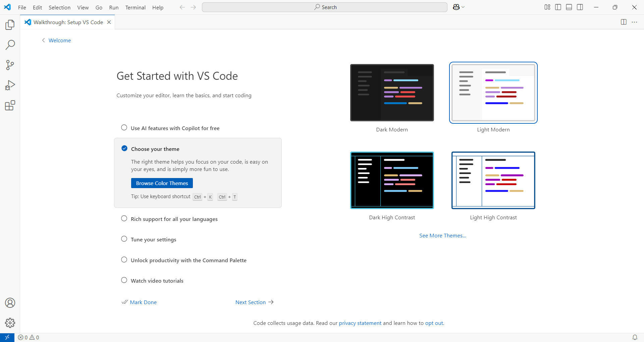Click the remote window indicator in status bar
The width and height of the screenshot is (644, 342).
click(7, 337)
